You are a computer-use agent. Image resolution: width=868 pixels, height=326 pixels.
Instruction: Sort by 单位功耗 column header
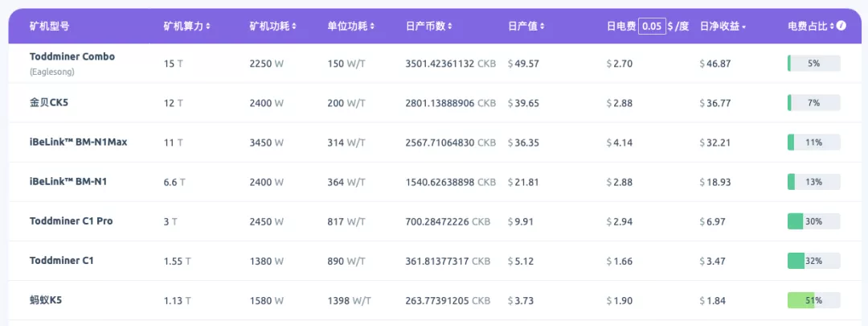351,26
